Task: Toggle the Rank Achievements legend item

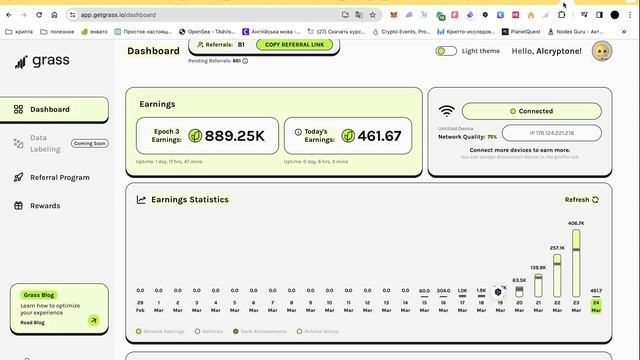Action: point(260,331)
